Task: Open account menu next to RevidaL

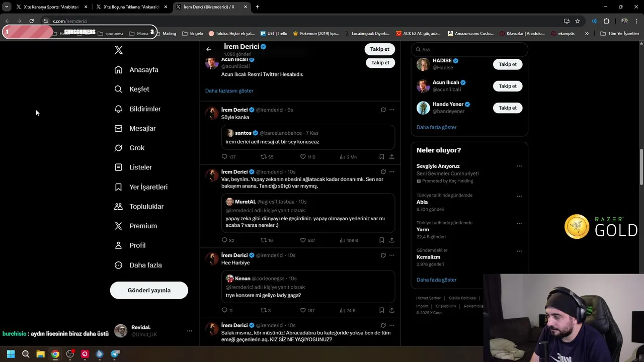Action: 190,331
